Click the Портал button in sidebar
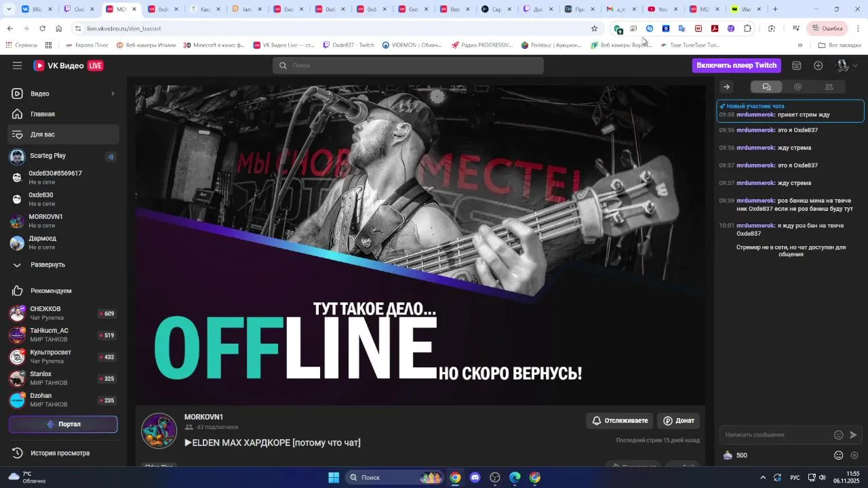 (x=63, y=424)
